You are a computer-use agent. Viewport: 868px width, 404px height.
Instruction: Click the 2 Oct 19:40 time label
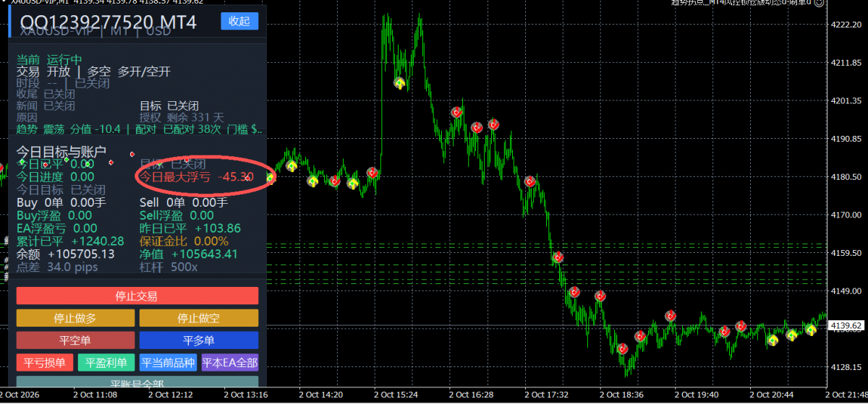pyautogui.click(x=695, y=395)
